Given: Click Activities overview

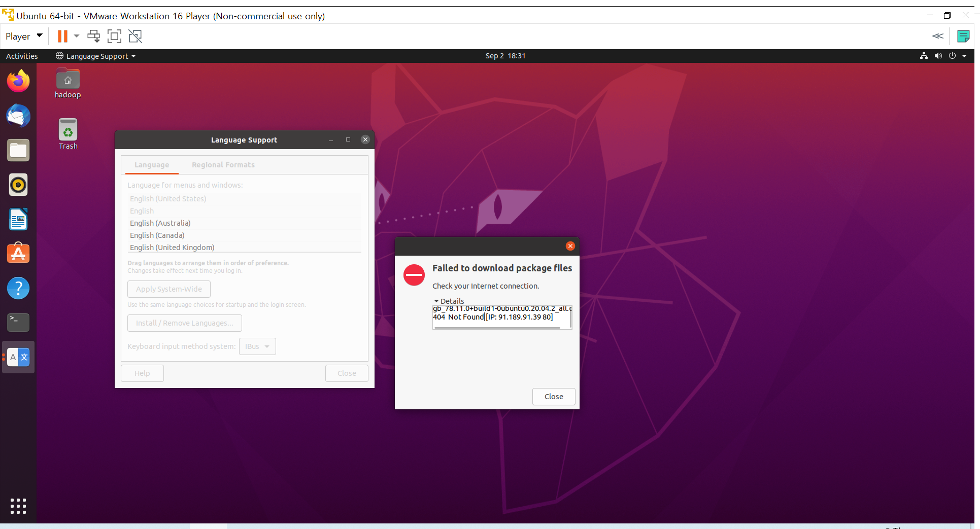Looking at the screenshot, I should pyautogui.click(x=22, y=56).
